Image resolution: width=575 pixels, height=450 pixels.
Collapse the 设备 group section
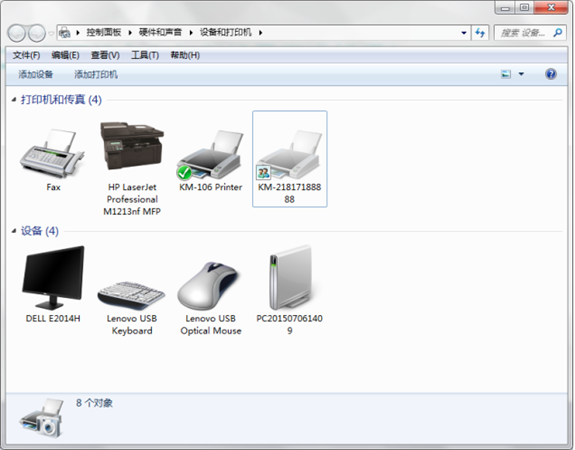[14, 231]
